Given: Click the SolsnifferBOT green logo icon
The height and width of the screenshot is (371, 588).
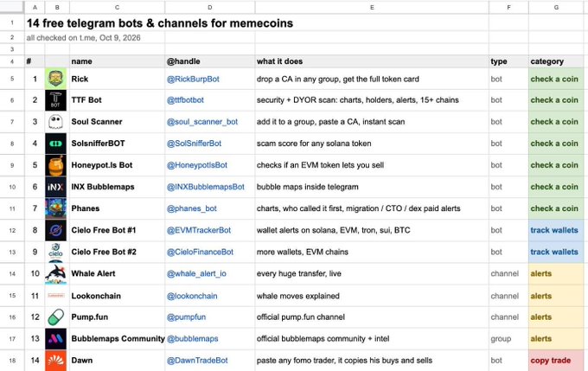Looking at the screenshot, I should tap(55, 144).
